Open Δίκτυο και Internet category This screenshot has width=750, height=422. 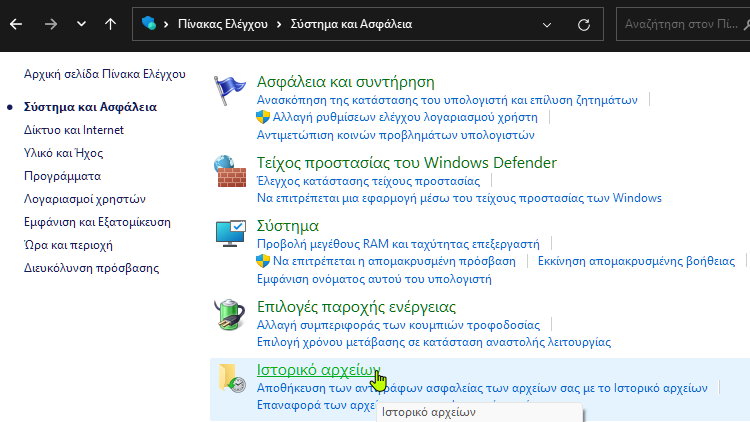[x=74, y=130]
